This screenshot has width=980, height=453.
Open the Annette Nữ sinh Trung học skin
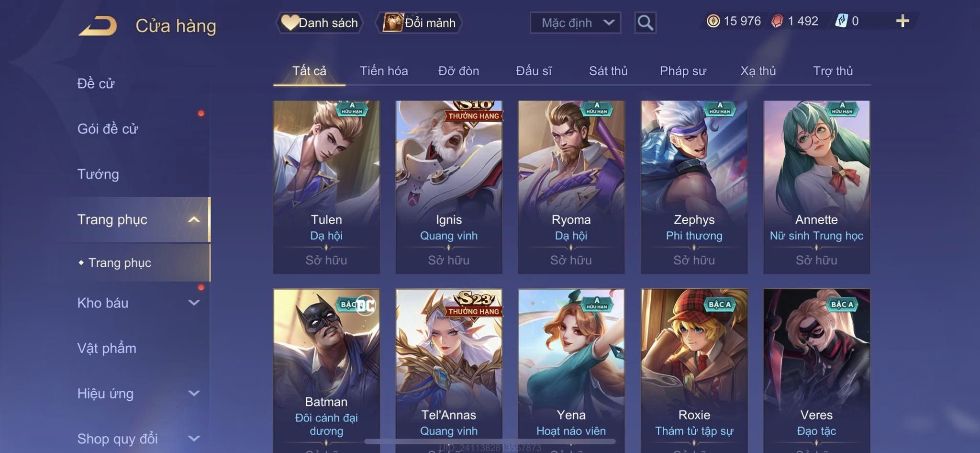pyautogui.click(x=816, y=187)
